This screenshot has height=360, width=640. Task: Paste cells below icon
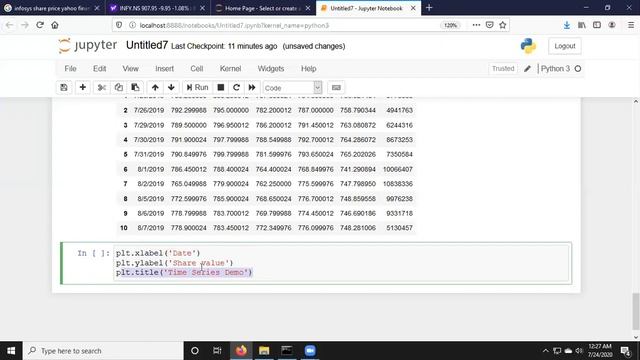coord(135,87)
